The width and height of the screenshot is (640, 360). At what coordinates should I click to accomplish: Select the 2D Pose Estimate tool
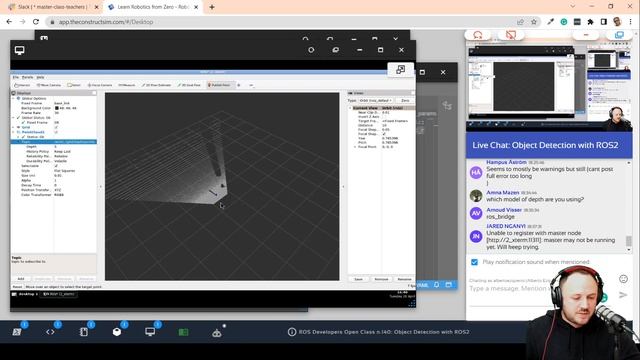156,85
